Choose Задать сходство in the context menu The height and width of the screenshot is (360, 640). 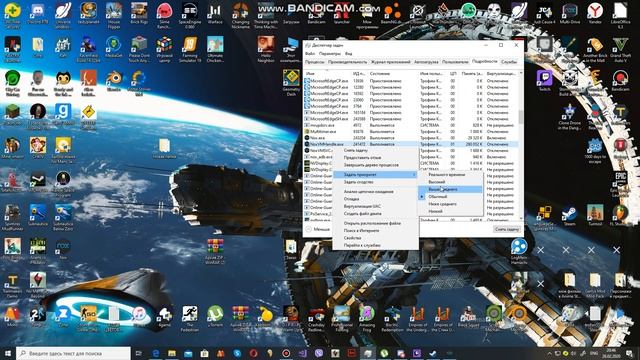(x=376, y=182)
